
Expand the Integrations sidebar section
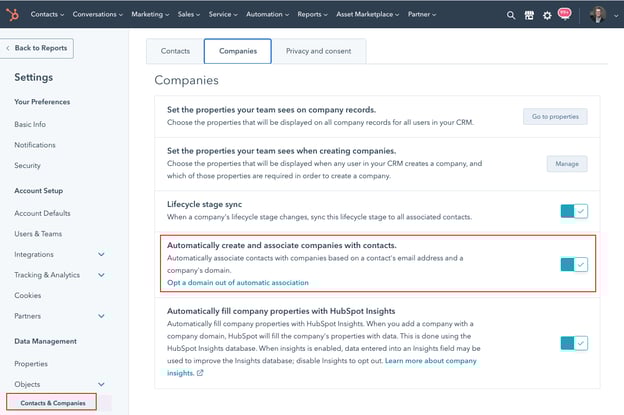click(x=101, y=255)
